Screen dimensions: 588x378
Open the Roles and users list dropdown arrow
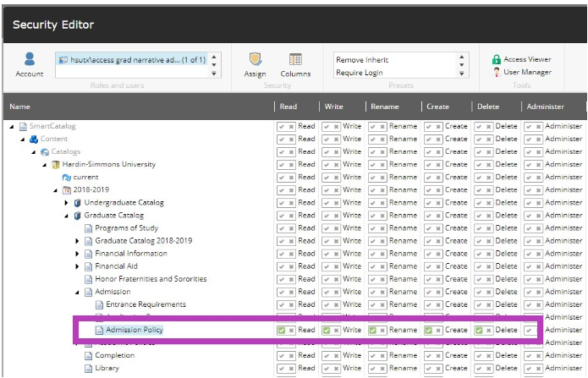coord(214,74)
